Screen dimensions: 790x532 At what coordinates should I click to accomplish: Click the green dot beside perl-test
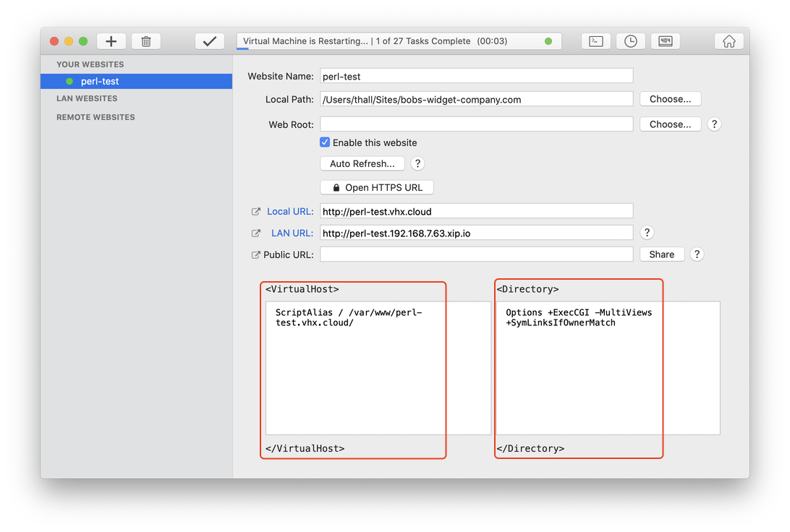pos(69,82)
